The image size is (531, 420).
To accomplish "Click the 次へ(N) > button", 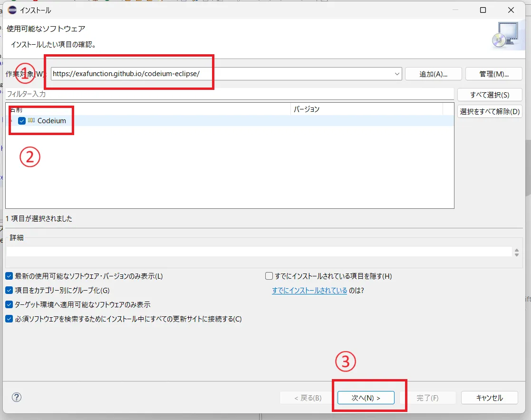I will click(x=366, y=398).
